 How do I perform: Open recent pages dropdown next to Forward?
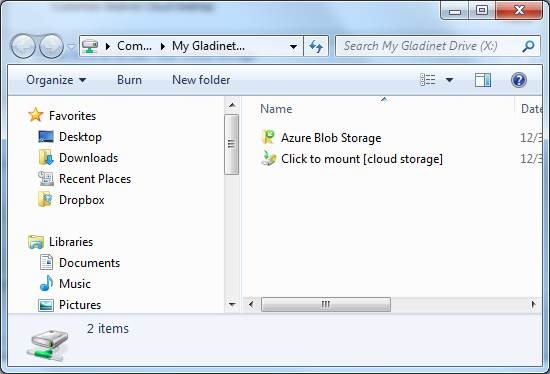(71, 46)
